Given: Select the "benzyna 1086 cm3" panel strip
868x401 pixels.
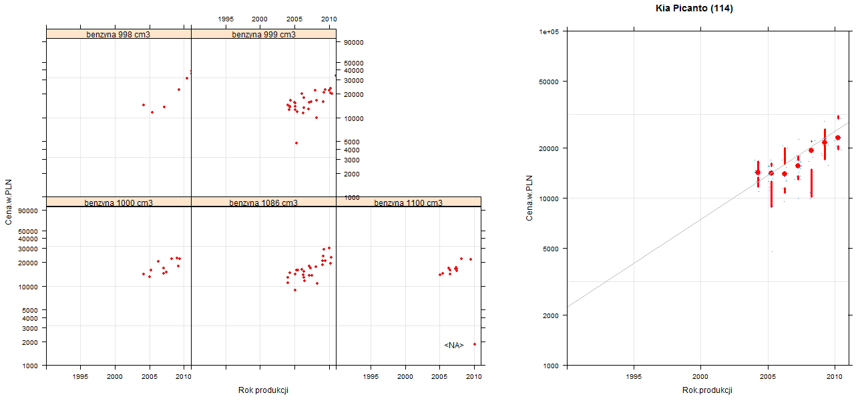Looking at the screenshot, I should point(264,202).
